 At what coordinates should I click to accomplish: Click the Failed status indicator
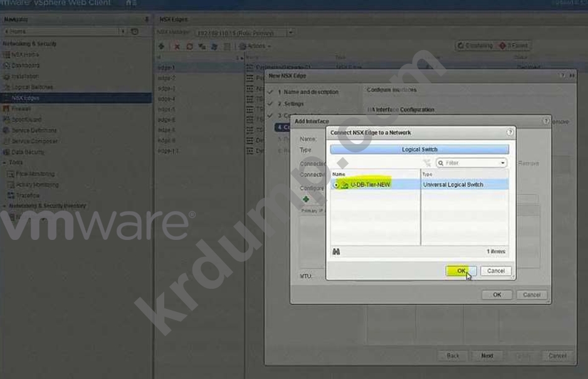pos(513,46)
